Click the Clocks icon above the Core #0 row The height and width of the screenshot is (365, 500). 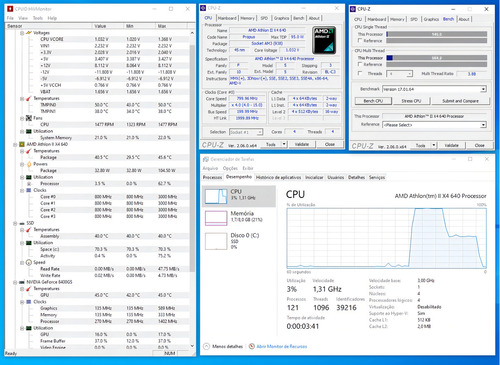tap(29, 190)
